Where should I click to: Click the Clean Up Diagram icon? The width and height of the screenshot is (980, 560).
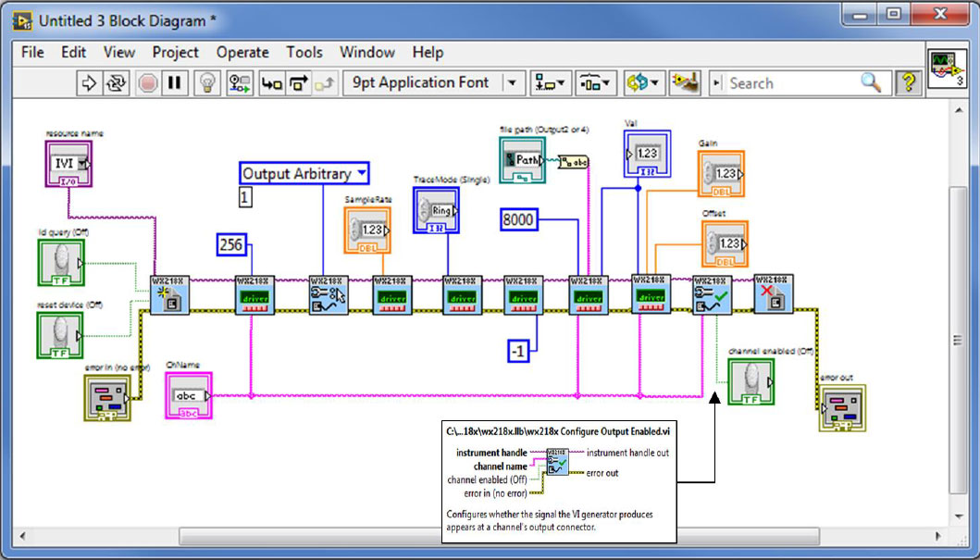pyautogui.click(x=685, y=83)
